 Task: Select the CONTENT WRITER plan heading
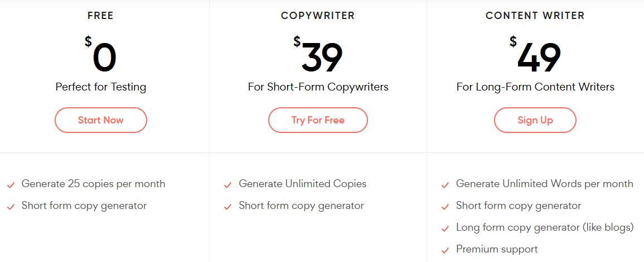[535, 16]
